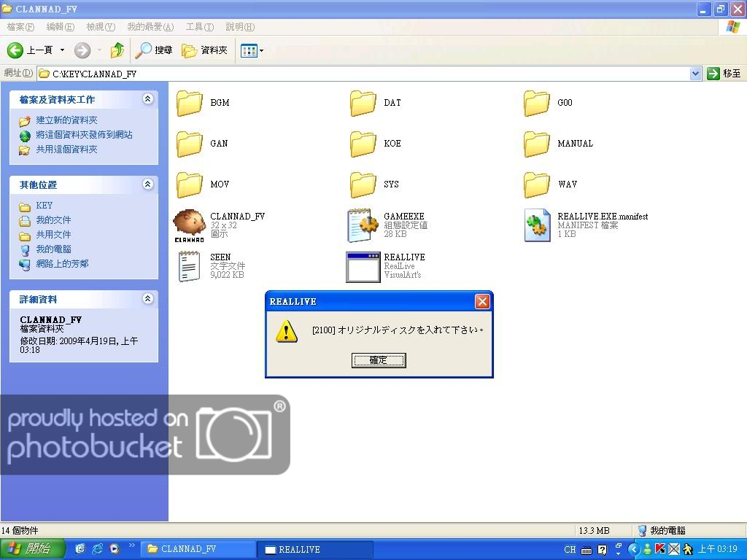
Task: Select the WAV folder
Action: [x=551, y=184]
